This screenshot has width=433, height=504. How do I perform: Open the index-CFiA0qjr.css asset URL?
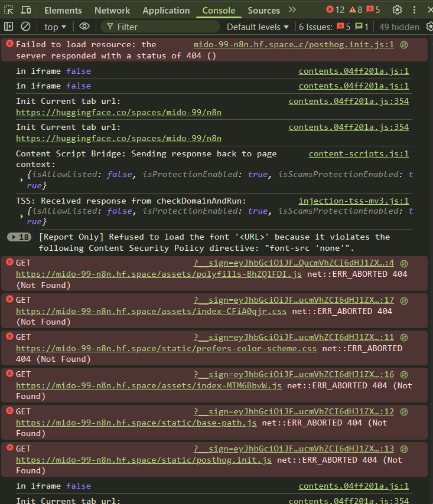point(151,312)
